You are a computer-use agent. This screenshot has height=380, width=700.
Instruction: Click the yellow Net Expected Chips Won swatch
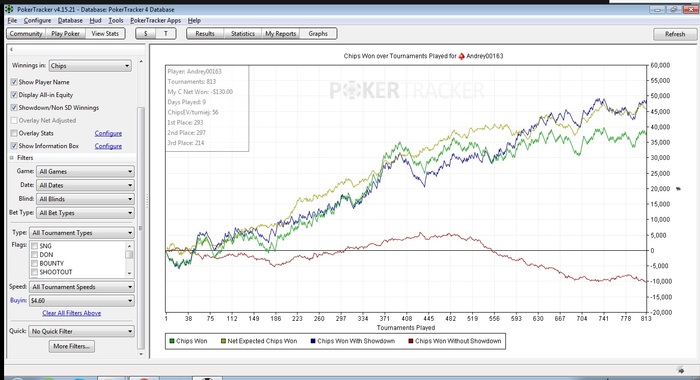223,341
